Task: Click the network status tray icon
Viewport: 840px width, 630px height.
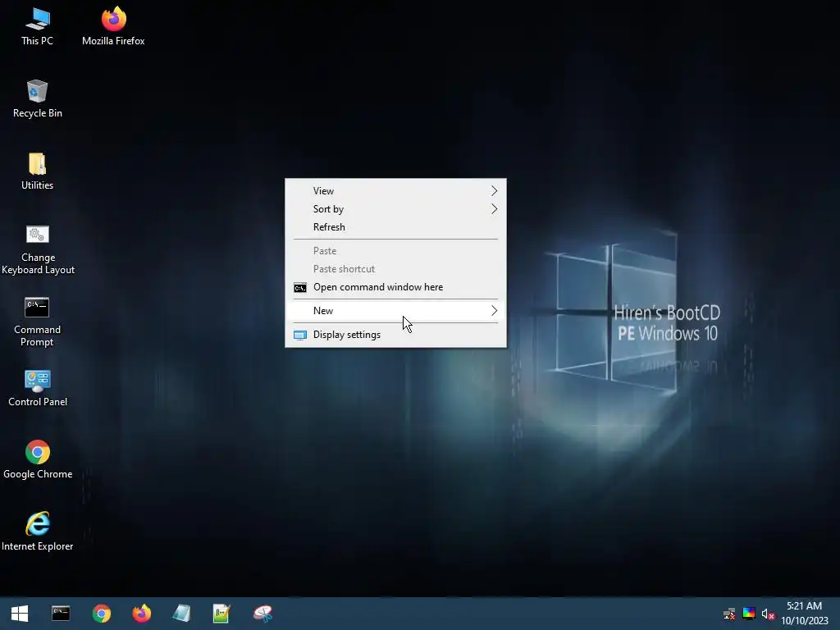Action: coord(729,614)
